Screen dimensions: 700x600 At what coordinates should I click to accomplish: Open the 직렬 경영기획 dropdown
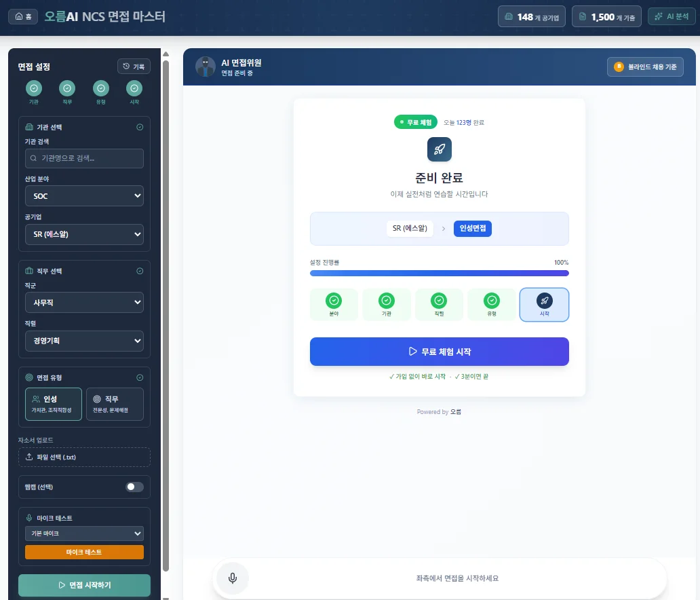(x=84, y=341)
